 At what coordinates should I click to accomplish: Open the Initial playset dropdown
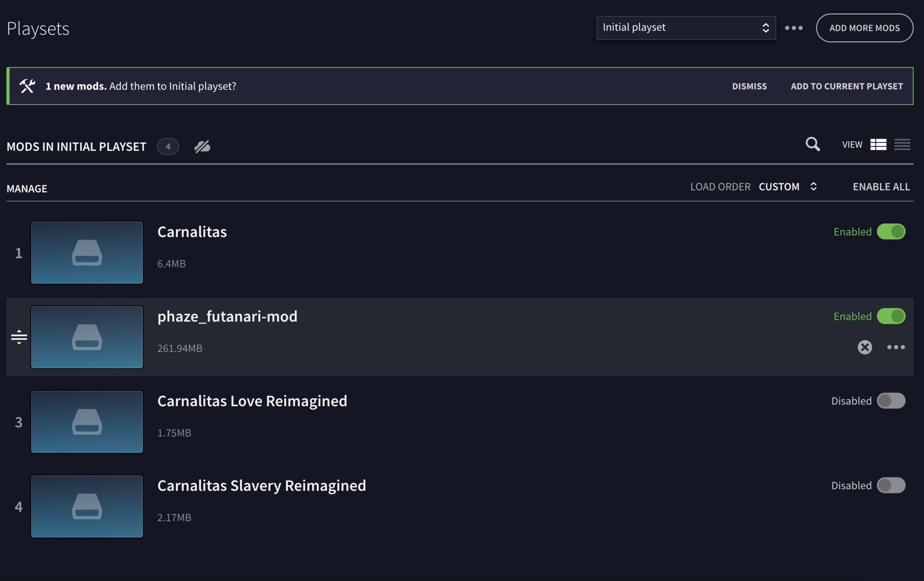(686, 28)
